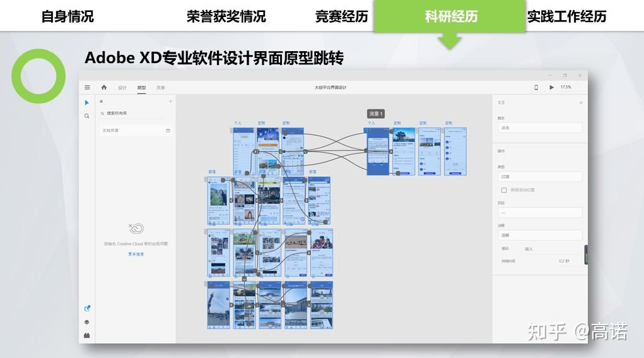This screenshot has height=358, width=644.
Task: Select the blue arrow Select tool
Action: click(x=86, y=102)
